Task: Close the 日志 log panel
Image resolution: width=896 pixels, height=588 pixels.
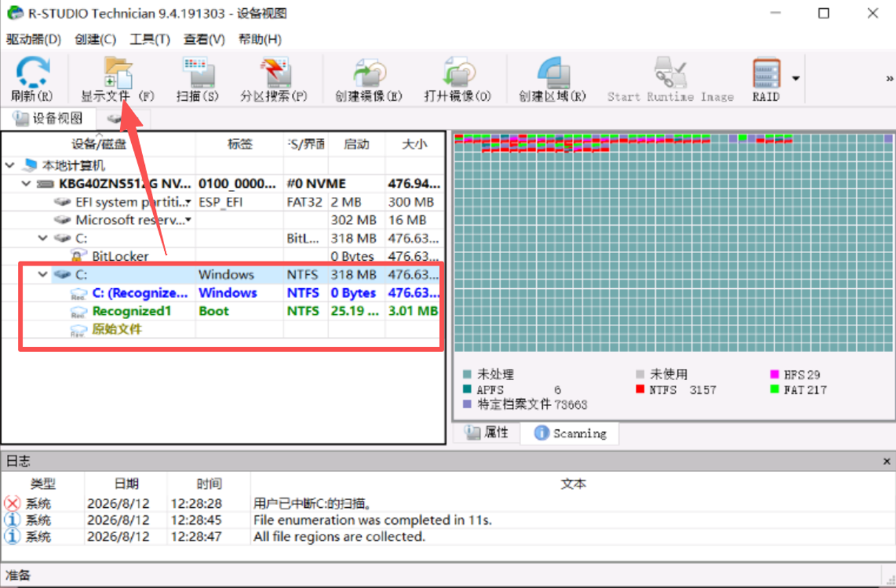Action: (x=886, y=461)
